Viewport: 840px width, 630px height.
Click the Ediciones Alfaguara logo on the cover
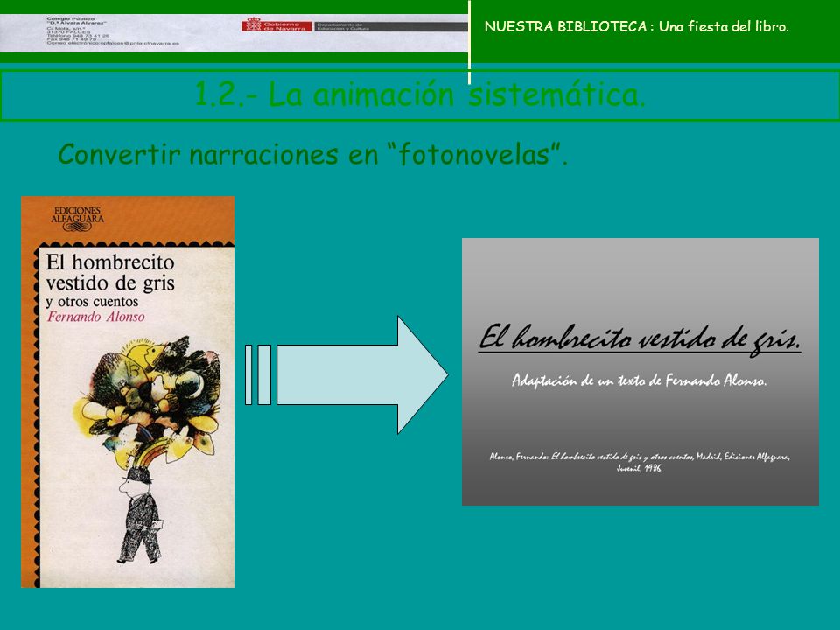coord(78,219)
